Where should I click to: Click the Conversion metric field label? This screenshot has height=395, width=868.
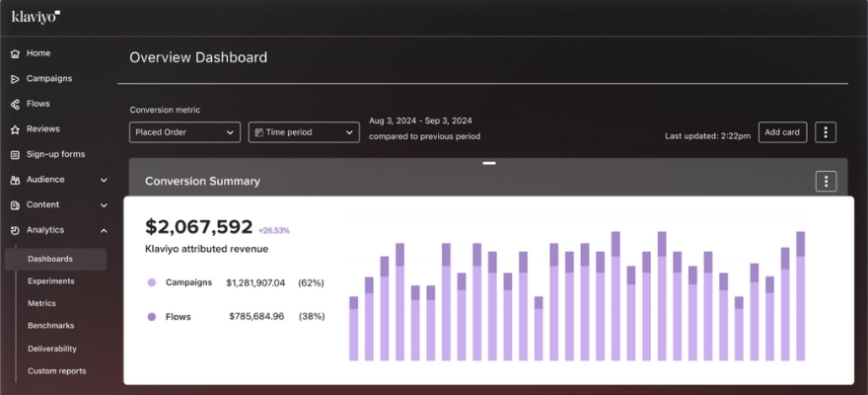(x=165, y=110)
